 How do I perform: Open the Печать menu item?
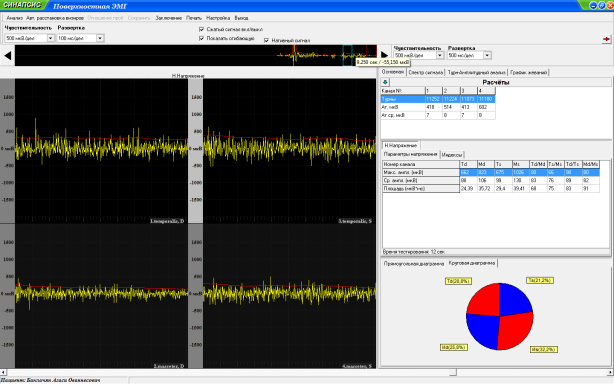194,18
